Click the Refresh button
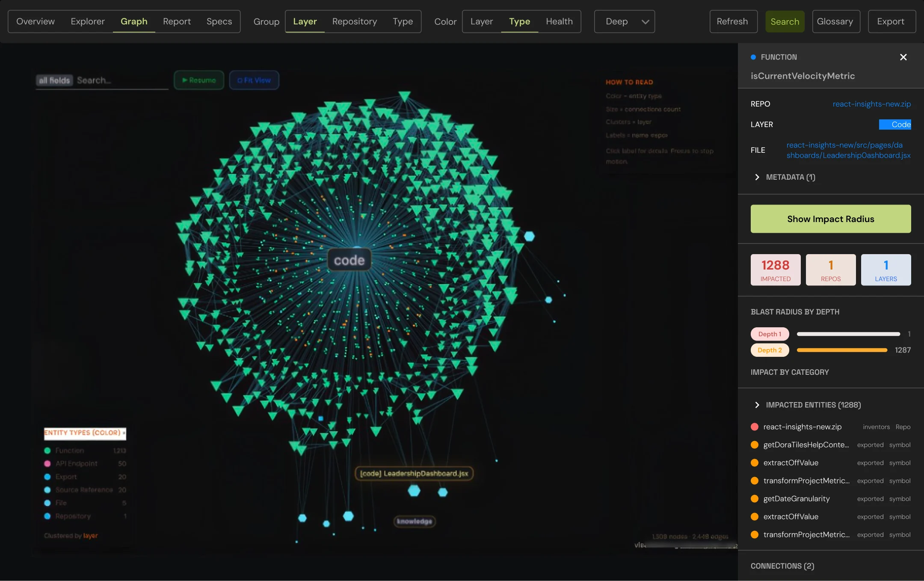 (x=733, y=21)
